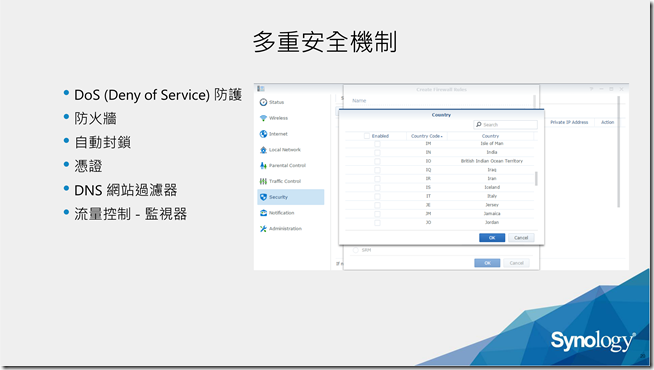Open the Wireless menu label
Screen dimensions: 654x370
(278, 118)
